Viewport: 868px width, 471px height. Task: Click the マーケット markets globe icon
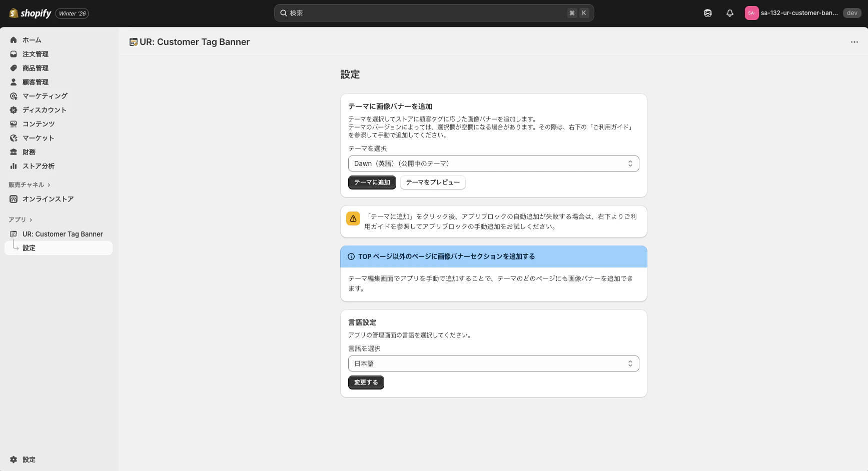pos(14,138)
